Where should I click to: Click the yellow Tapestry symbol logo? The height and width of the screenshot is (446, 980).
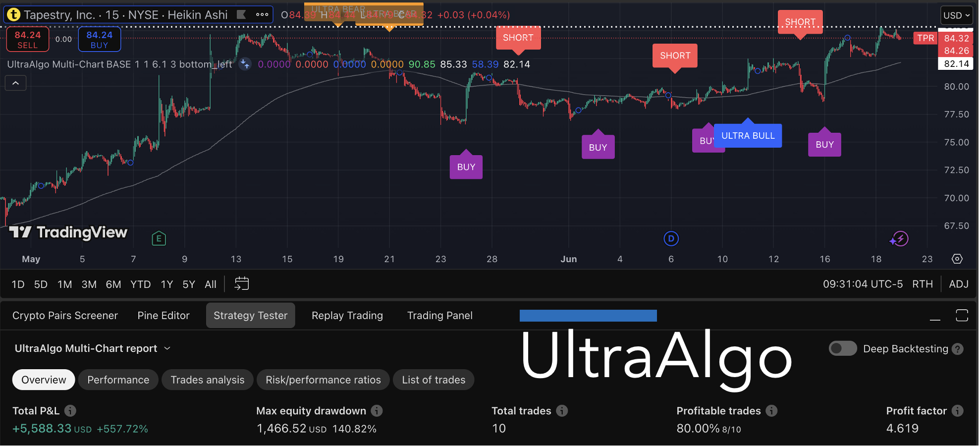(x=13, y=15)
